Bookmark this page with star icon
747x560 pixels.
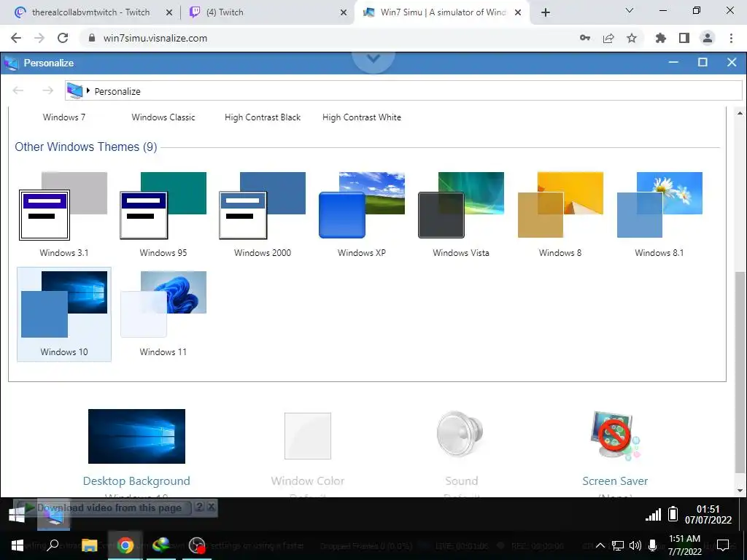[x=632, y=38]
